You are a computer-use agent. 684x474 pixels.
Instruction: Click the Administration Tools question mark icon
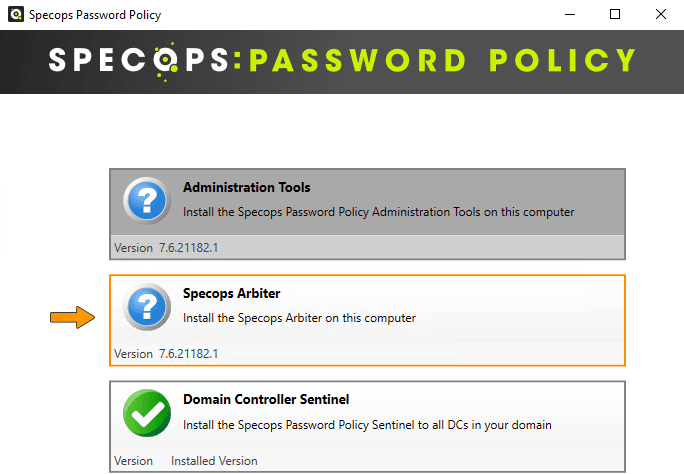(147, 201)
